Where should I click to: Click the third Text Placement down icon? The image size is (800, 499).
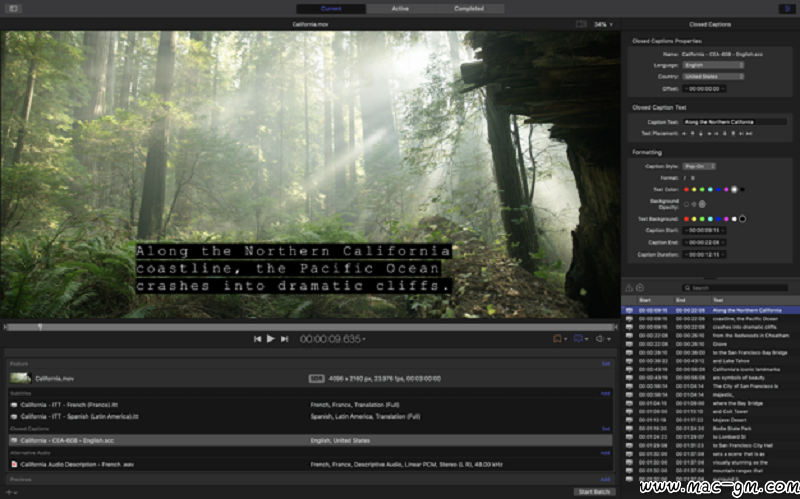coord(701,134)
